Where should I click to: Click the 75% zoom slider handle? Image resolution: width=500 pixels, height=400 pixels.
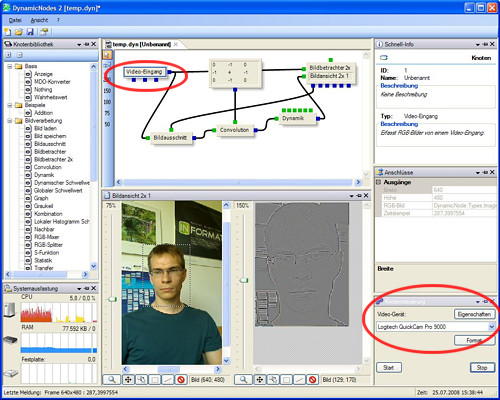tap(112, 299)
